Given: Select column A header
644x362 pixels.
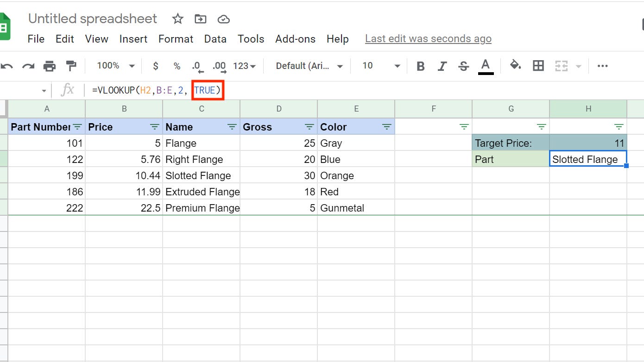Looking at the screenshot, I should pyautogui.click(x=47, y=109).
